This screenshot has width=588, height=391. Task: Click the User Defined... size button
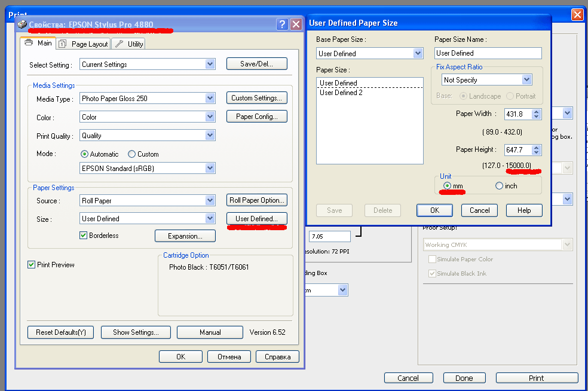[x=257, y=218]
